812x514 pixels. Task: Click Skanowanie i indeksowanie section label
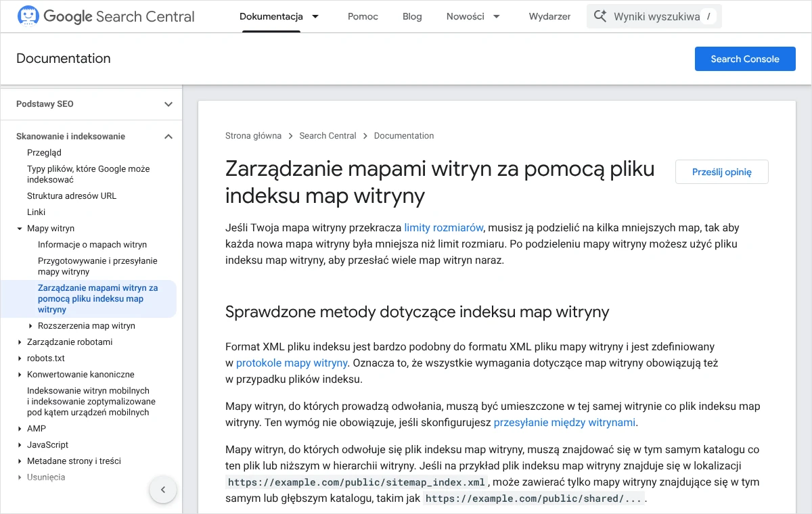click(70, 137)
